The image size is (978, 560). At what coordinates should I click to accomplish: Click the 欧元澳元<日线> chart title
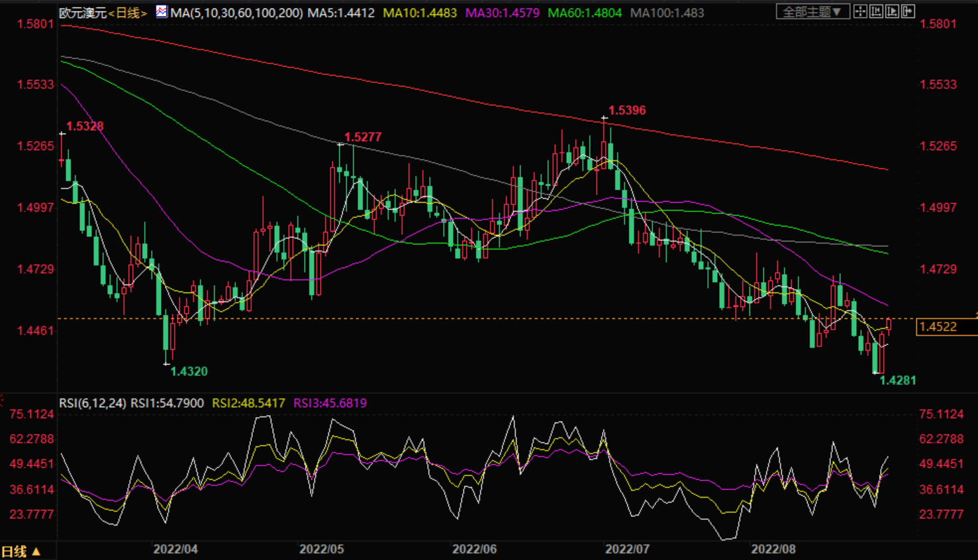click(x=103, y=13)
